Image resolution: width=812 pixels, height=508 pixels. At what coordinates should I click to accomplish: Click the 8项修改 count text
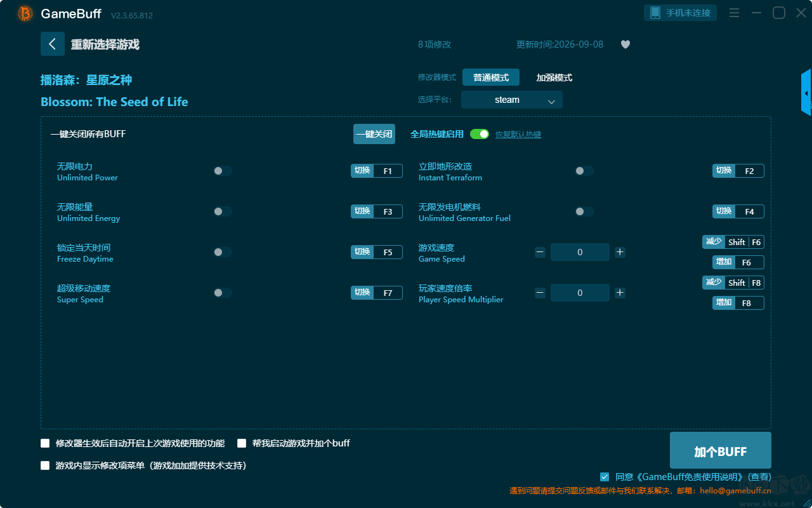pyautogui.click(x=435, y=44)
